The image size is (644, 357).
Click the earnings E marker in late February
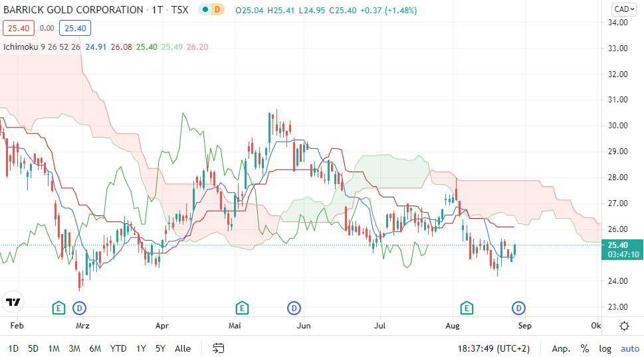coord(58,308)
